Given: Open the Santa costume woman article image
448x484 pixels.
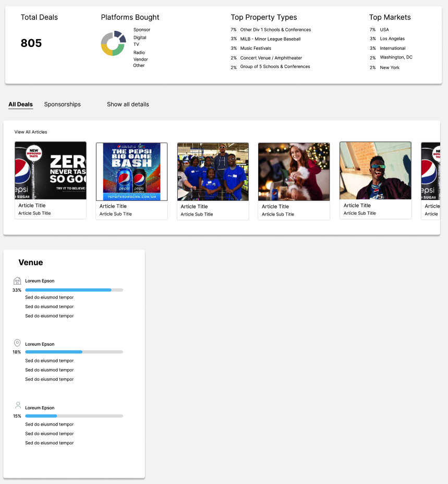Looking at the screenshot, I should (x=294, y=172).
